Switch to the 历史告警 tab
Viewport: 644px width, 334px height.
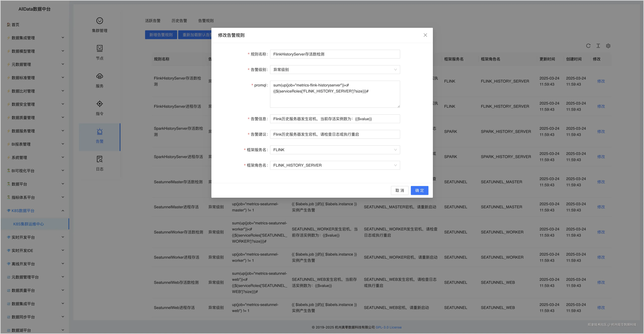click(x=179, y=21)
